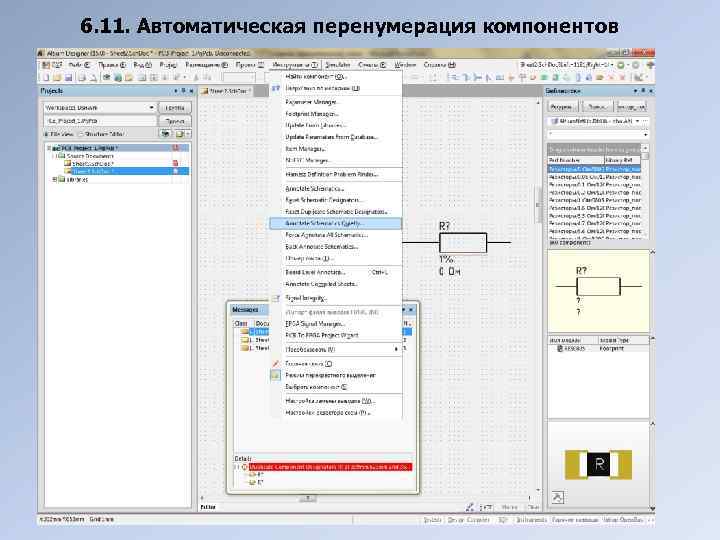Choose Annotate Compiled Sheets entry
The width and height of the screenshot is (720, 540).
321,284
